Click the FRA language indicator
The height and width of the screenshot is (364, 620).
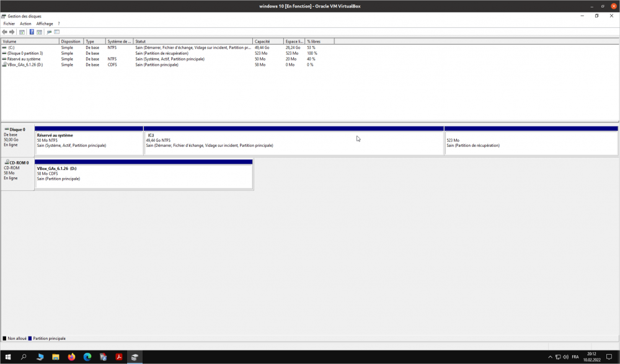pos(575,357)
